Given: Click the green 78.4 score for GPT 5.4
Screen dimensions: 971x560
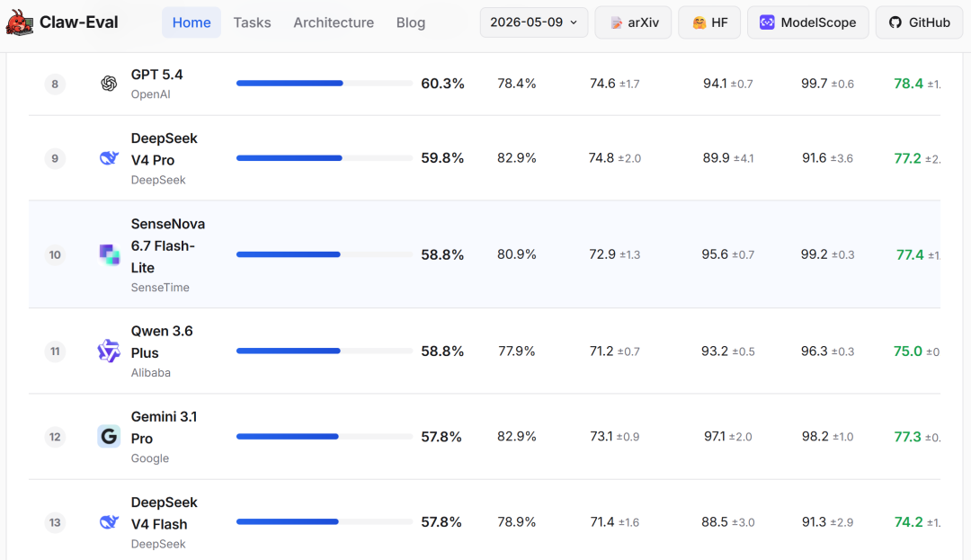Looking at the screenshot, I should tap(908, 84).
